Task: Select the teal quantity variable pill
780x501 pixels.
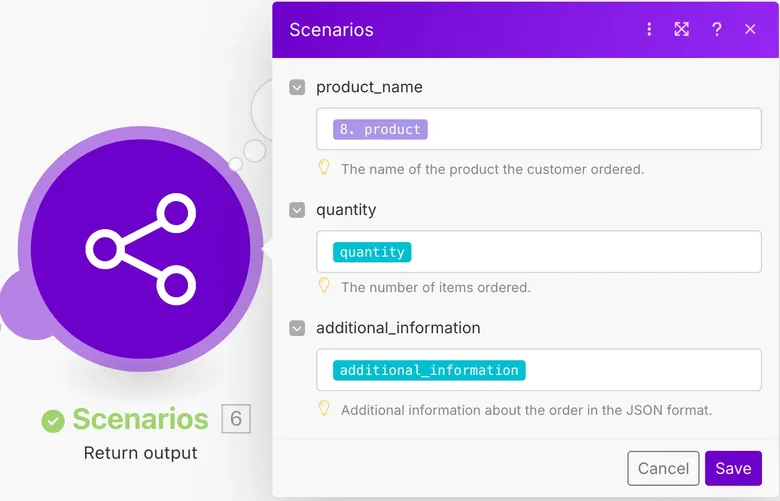Action: [x=372, y=252]
